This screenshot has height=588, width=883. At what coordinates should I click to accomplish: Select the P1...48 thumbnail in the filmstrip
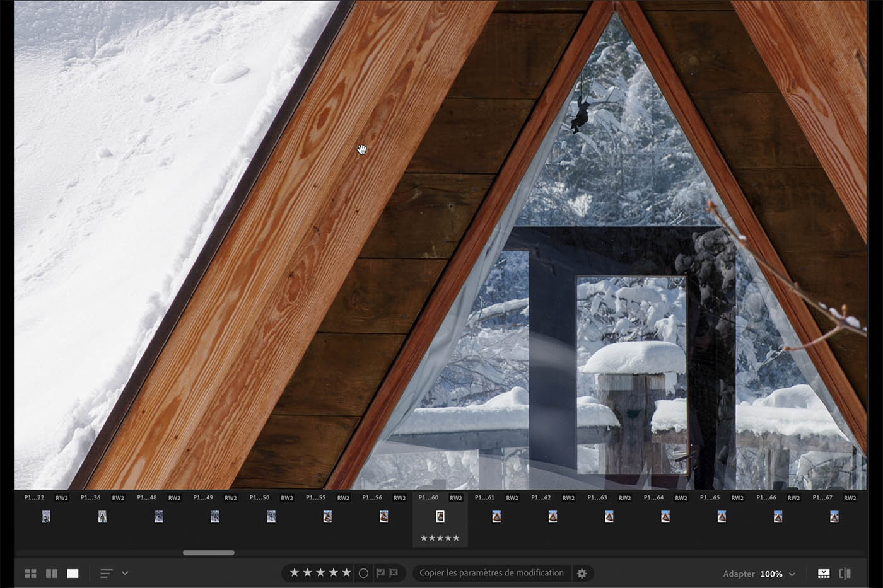(158, 517)
